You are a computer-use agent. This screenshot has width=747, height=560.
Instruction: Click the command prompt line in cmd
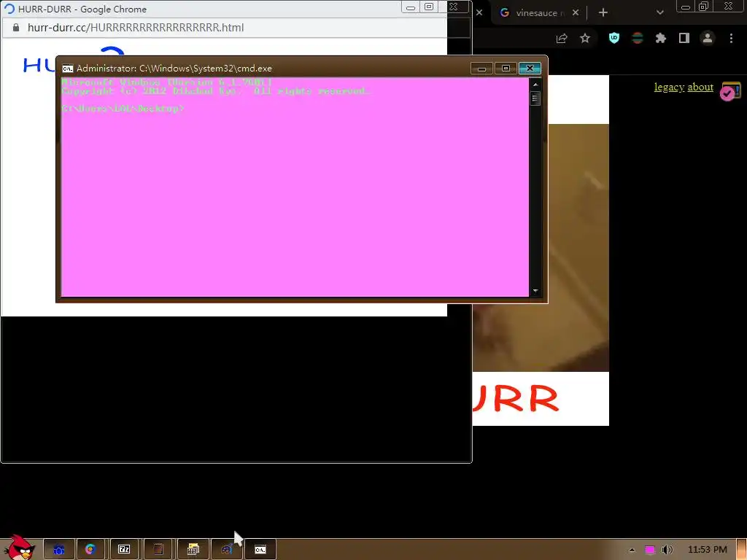click(x=123, y=109)
